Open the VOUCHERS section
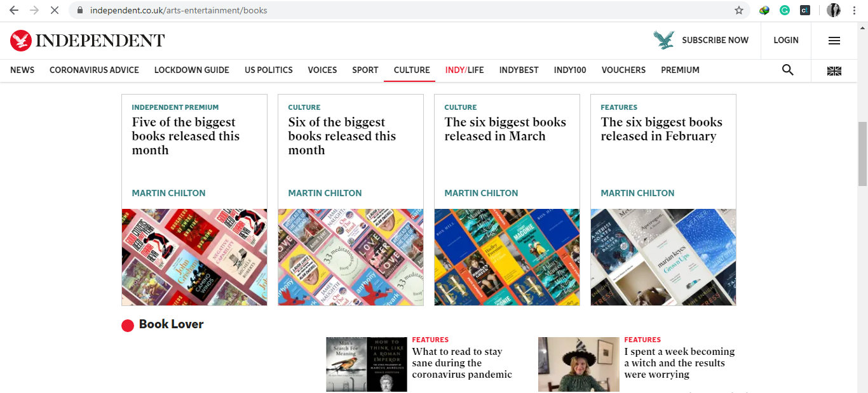Screen dimensions: 868x393 (x=623, y=70)
